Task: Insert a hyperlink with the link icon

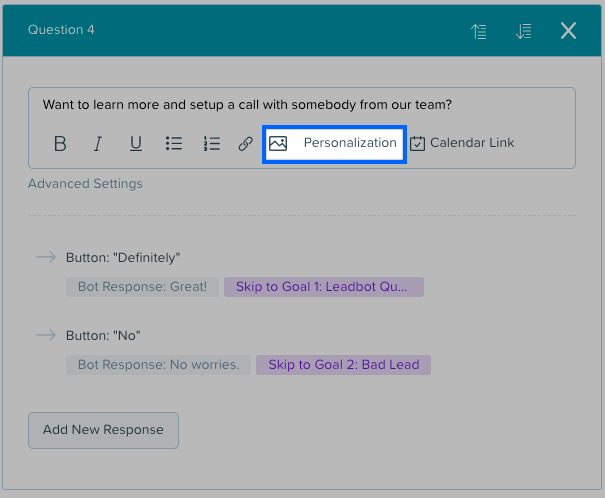Action: point(245,143)
